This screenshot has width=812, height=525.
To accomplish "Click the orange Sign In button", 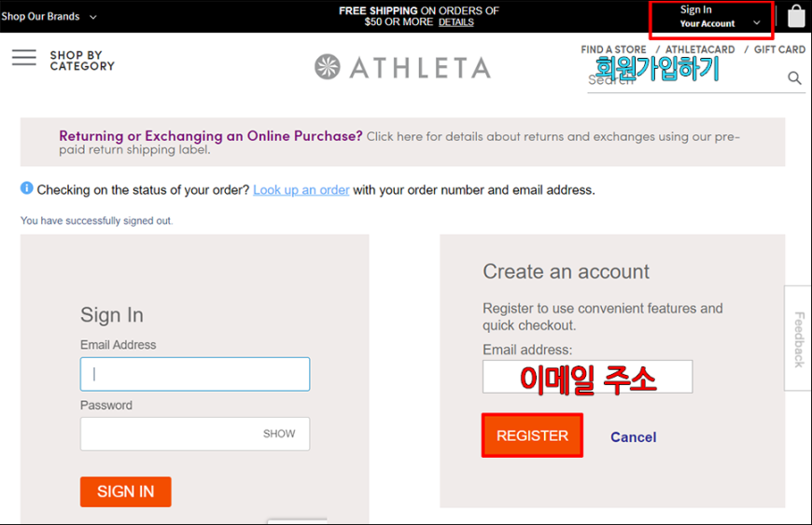I will [x=126, y=491].
